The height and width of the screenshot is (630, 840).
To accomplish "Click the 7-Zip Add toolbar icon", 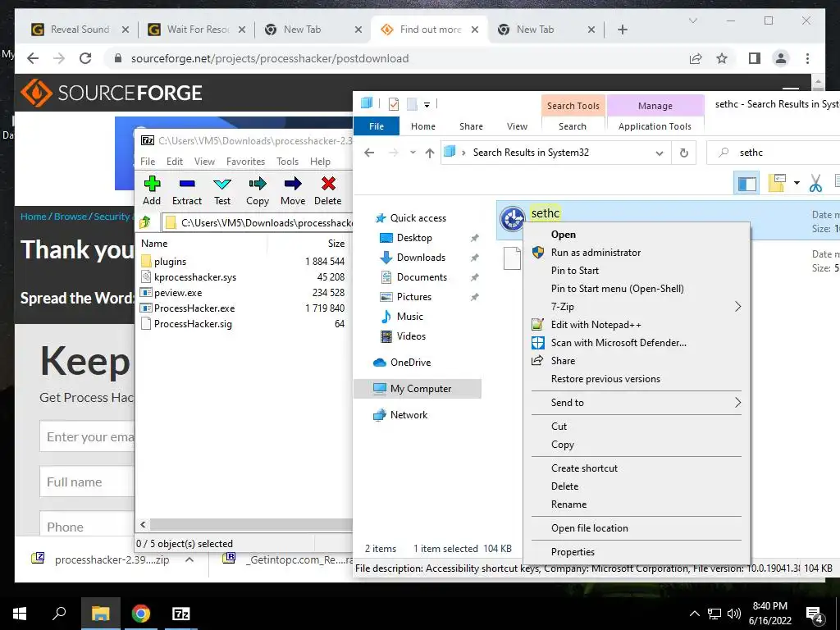I will (152, 185).
